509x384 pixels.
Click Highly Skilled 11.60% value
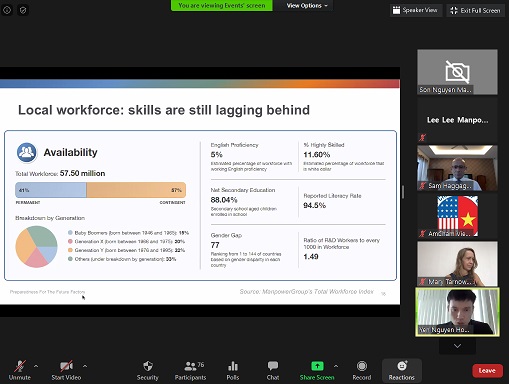pyautogui.click(x=317, y=155)
